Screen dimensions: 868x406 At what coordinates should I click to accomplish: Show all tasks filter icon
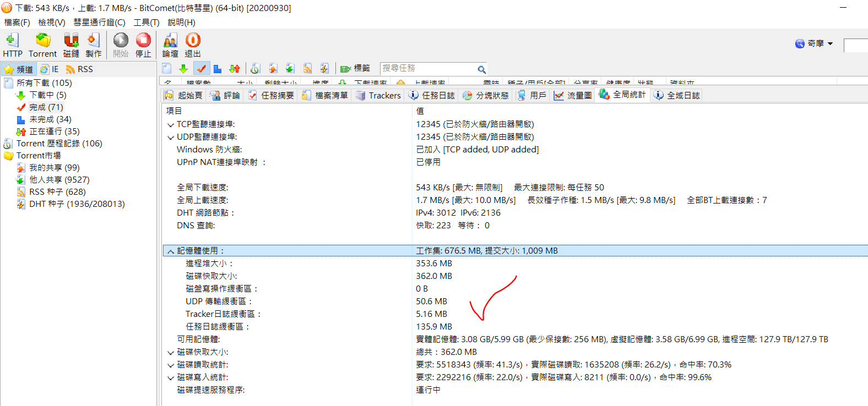pos(167,68)
